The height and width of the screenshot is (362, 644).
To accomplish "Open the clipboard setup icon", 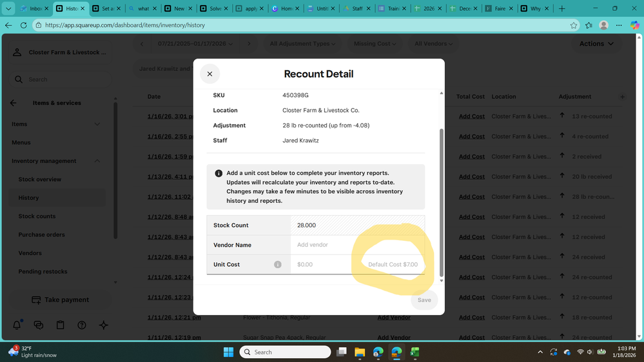I will point(61,325).
